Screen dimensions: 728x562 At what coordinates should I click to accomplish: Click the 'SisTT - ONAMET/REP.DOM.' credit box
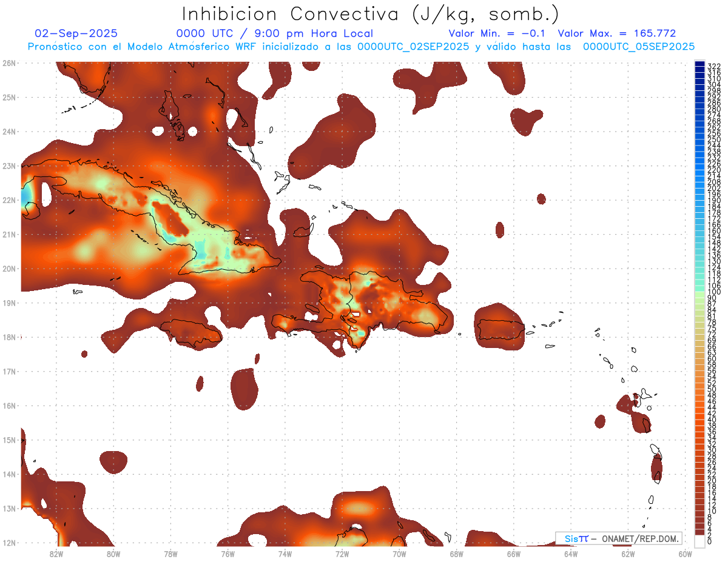coord(619,538)
